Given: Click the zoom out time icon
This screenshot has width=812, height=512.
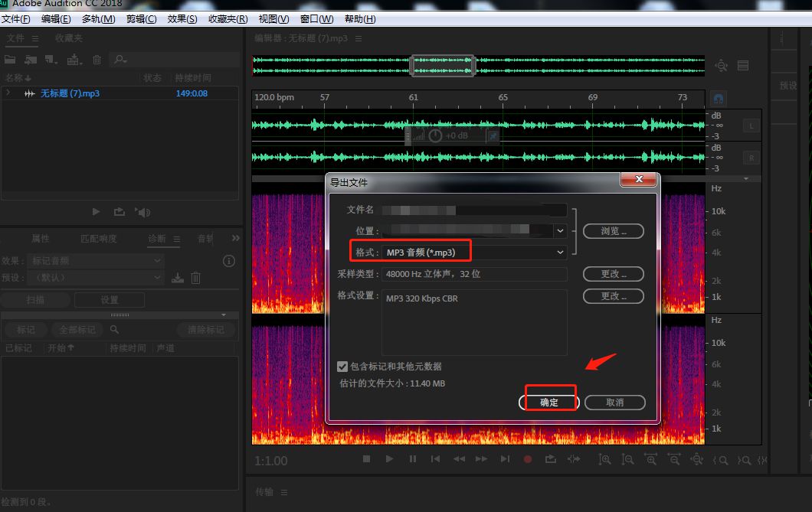Looking at the screenshot, I should point(674,459).
